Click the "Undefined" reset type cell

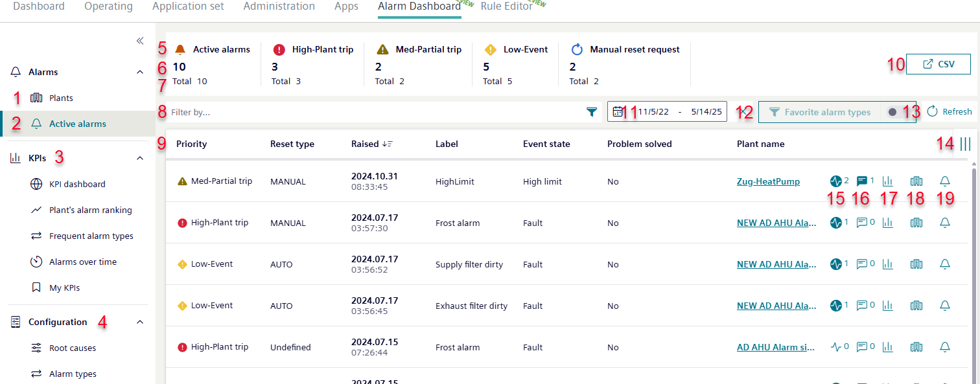point(290,347)
